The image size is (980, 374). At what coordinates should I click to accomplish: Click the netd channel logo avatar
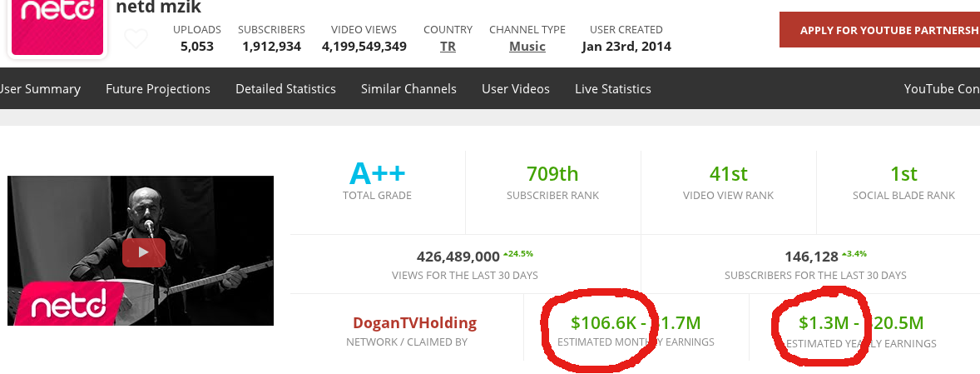(x=57, y=27)
